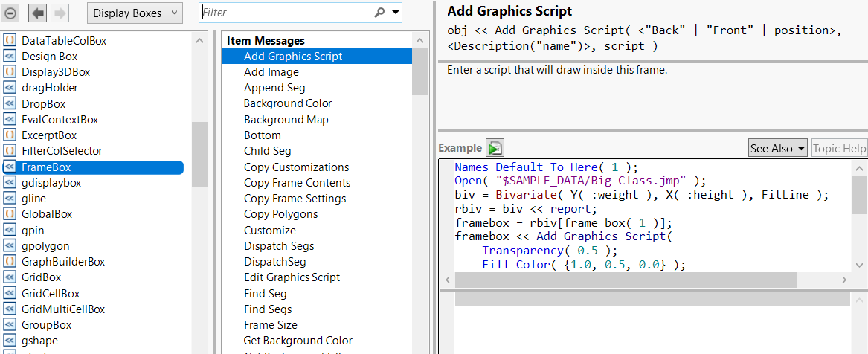Select the Add Image message
This screenshot has height=354, width=868.
271,72
